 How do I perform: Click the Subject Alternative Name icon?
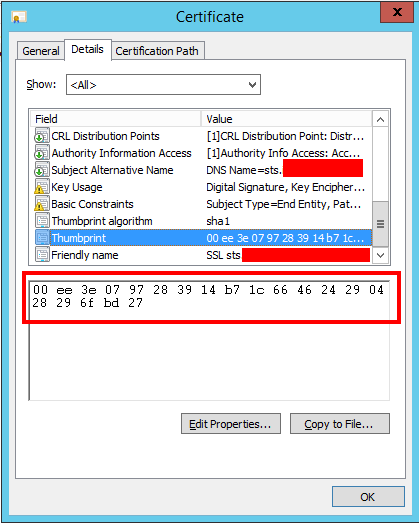point(42,170)
